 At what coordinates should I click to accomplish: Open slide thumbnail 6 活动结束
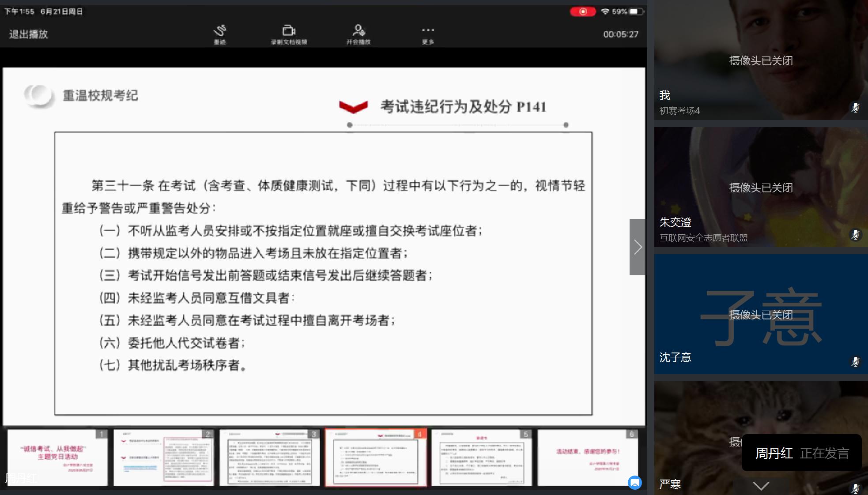[x=588, y=458]
